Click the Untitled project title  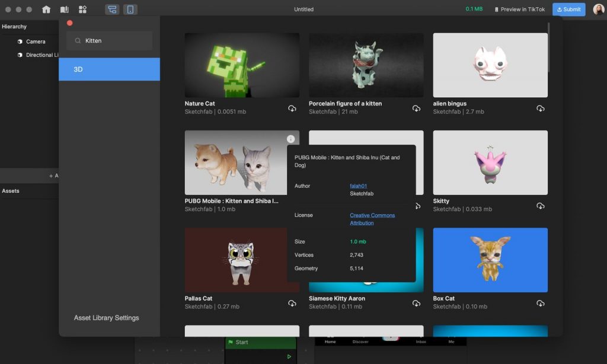(304, 9)
